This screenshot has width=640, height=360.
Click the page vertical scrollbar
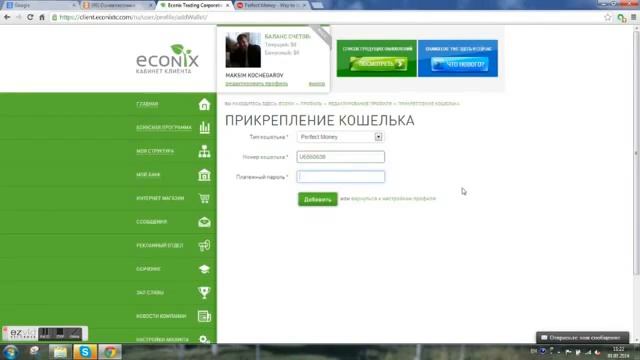coord(636,152)
